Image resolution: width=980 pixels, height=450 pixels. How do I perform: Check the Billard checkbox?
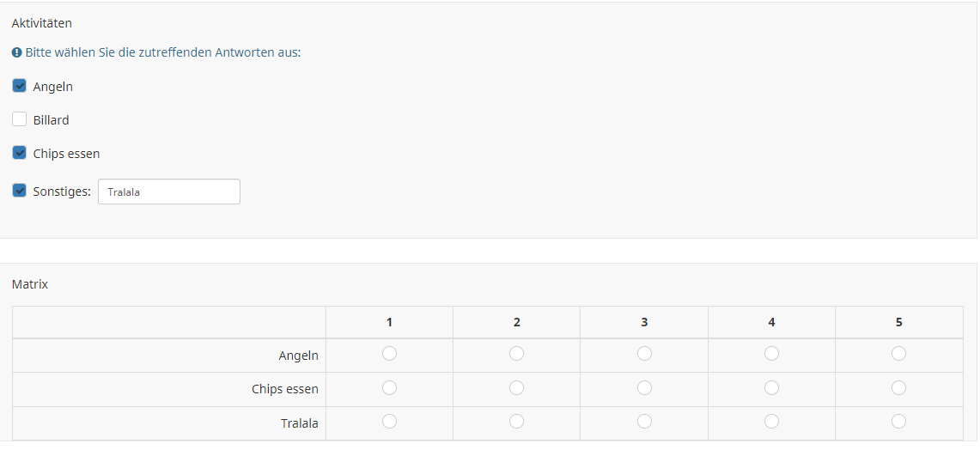[x=19, y=119]
